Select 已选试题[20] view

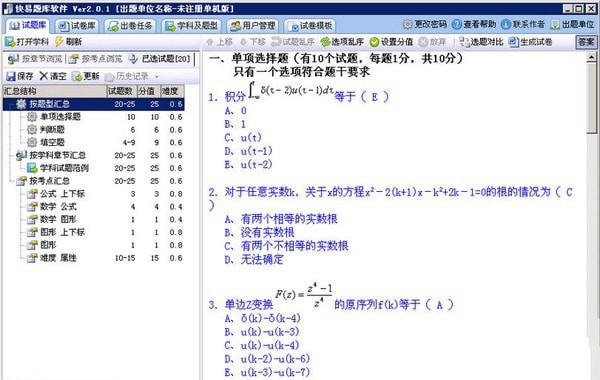point(160,59)
